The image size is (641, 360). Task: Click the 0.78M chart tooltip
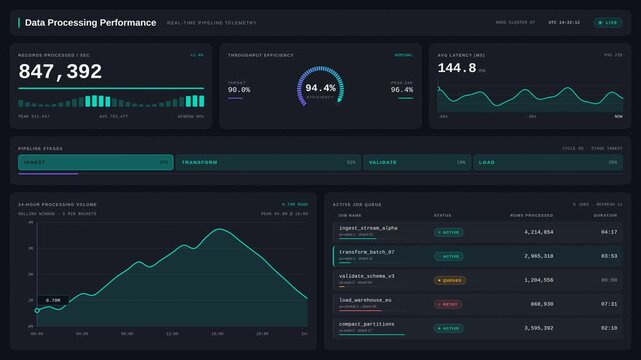(x=53, y=300)
